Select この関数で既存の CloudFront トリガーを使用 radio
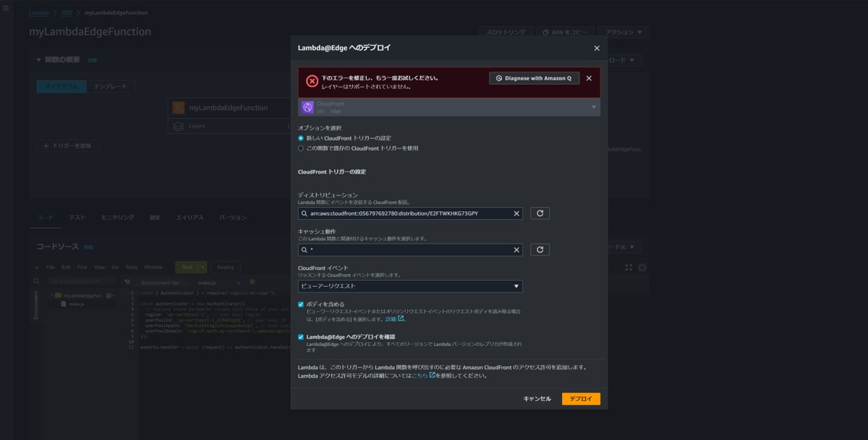868x440 pixels. (301, 148)
